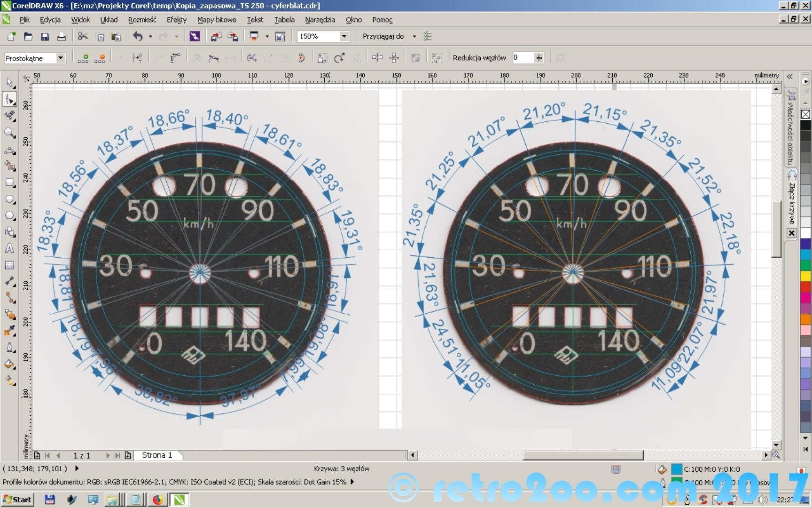Open the zoom level 150% dropdown
This screenshot has height=508, width=812.
pos(344,36)
